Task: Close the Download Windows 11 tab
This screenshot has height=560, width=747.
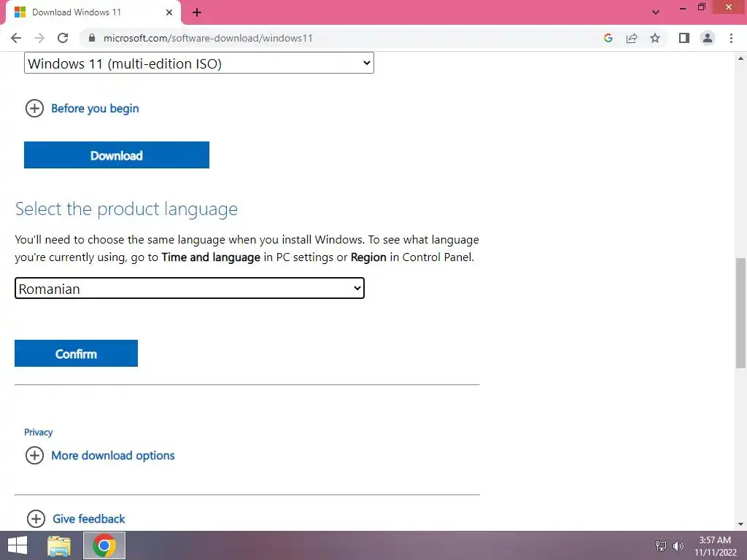Action: (x=169, y=12)
